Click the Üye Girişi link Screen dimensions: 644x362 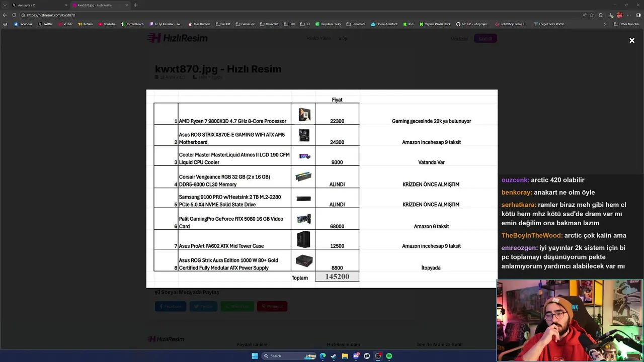(459, 39)
